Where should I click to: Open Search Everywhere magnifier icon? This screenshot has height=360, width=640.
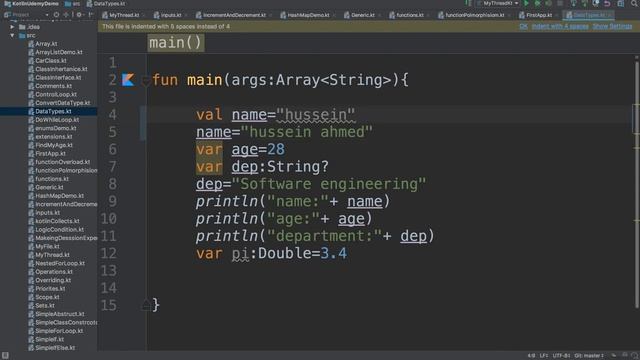pyautogui.click(x=634, y=3)
